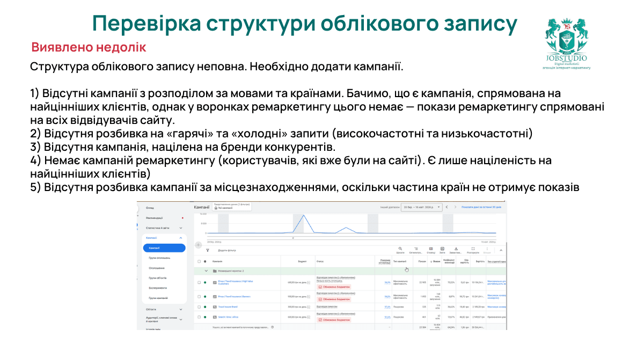The height and width of the screenshot is (337, 644).
Task: Click the Jobstudio logo on the slide
Action: [x=567, y=44]
